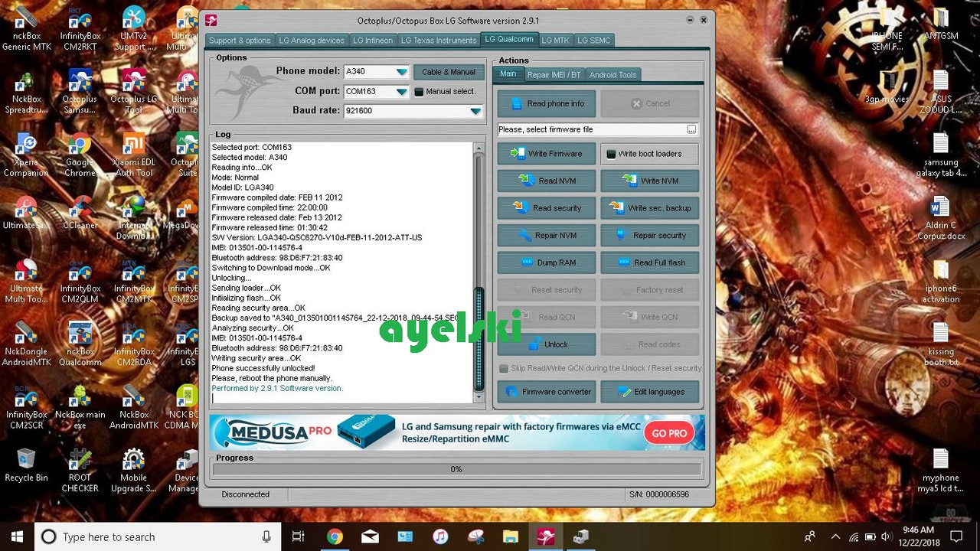Click the Unlock button

pyautogui.click(x=546, y=344)
